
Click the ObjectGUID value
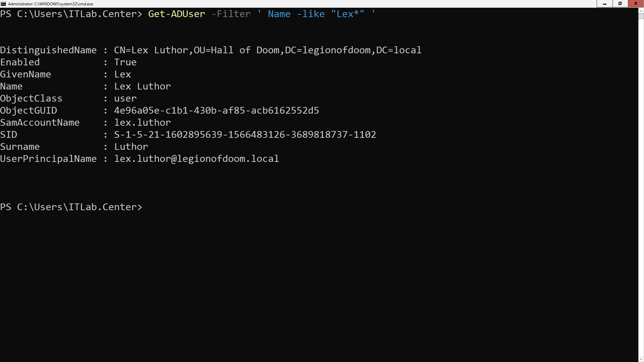pos(216,111)
